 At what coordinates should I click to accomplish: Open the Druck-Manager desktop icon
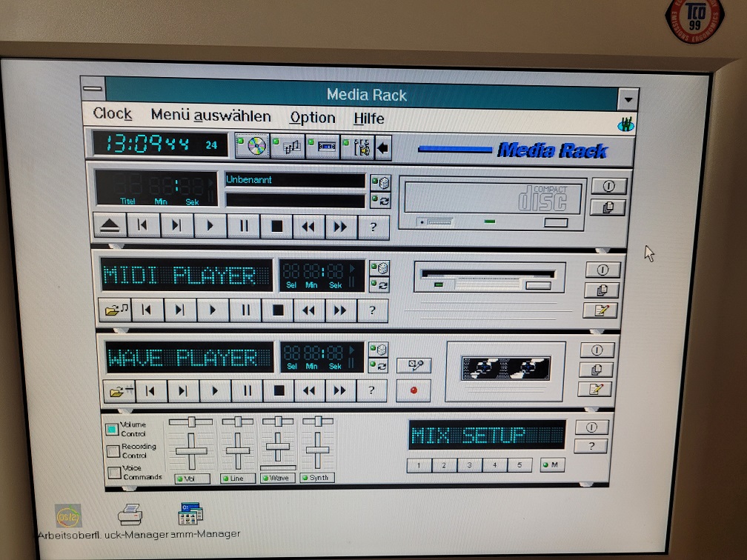pyautogui.click(x=130, y=514)
